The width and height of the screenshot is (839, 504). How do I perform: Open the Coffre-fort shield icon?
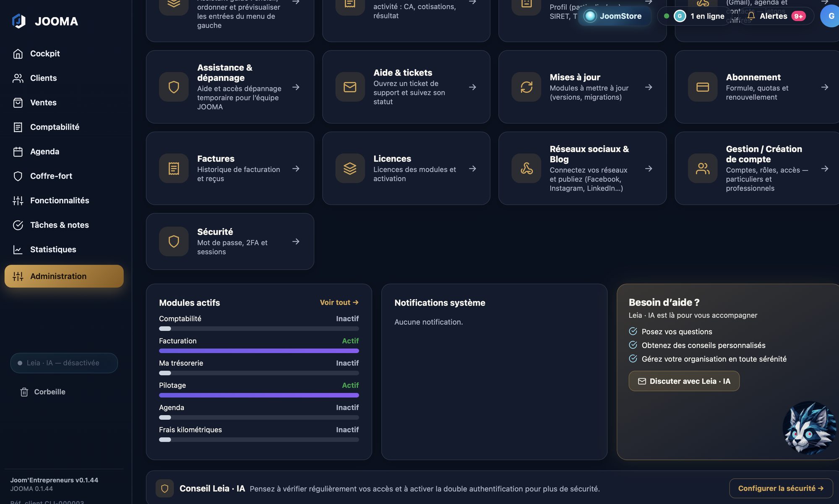18,176
